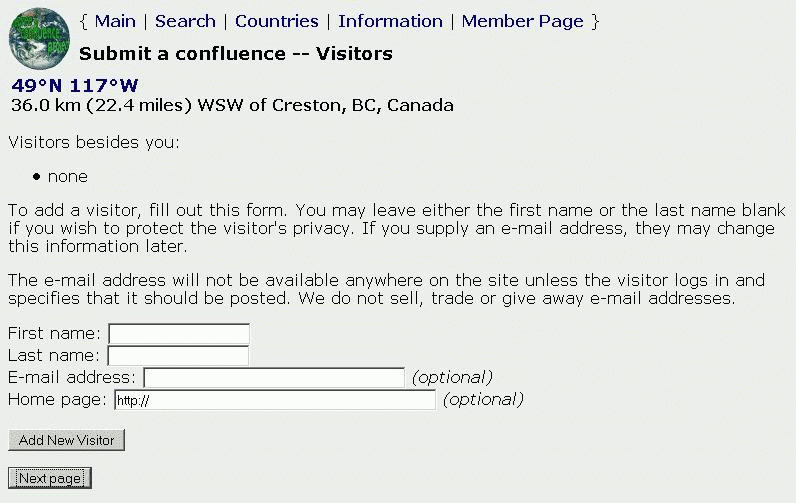This screenshot has width=796, height=503.
Task: Click '(optional)' beside the E-mail address field
Action: point(452,378)
